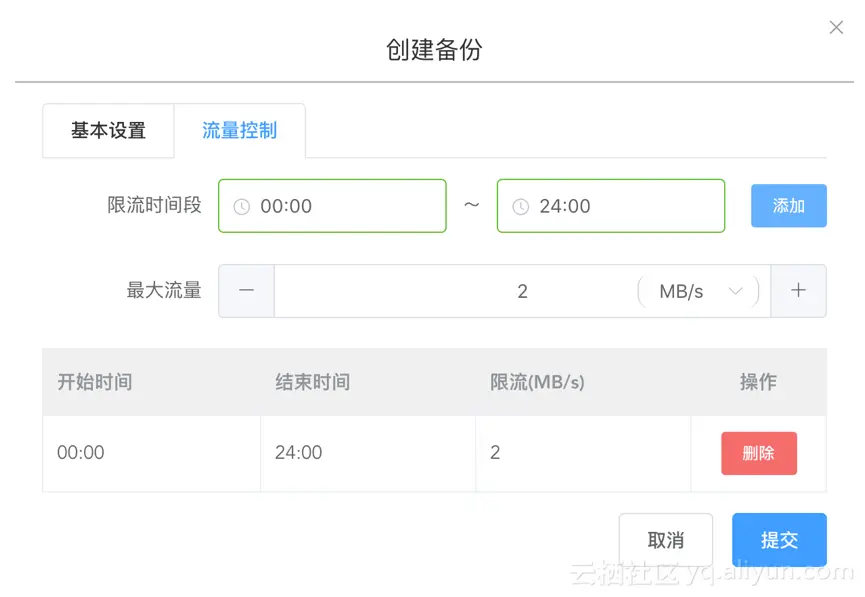Submit the backup with 提交
The image size is (865, 597).
point(779,540)
